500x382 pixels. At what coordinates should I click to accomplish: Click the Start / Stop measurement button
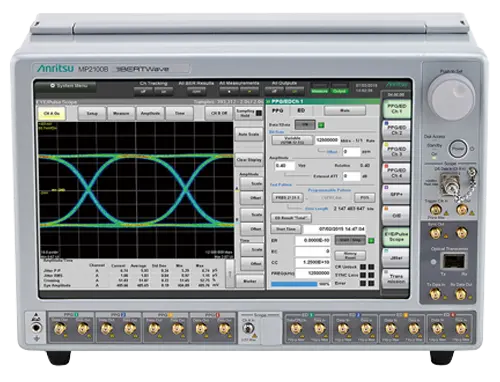click(x=350, y=240)
